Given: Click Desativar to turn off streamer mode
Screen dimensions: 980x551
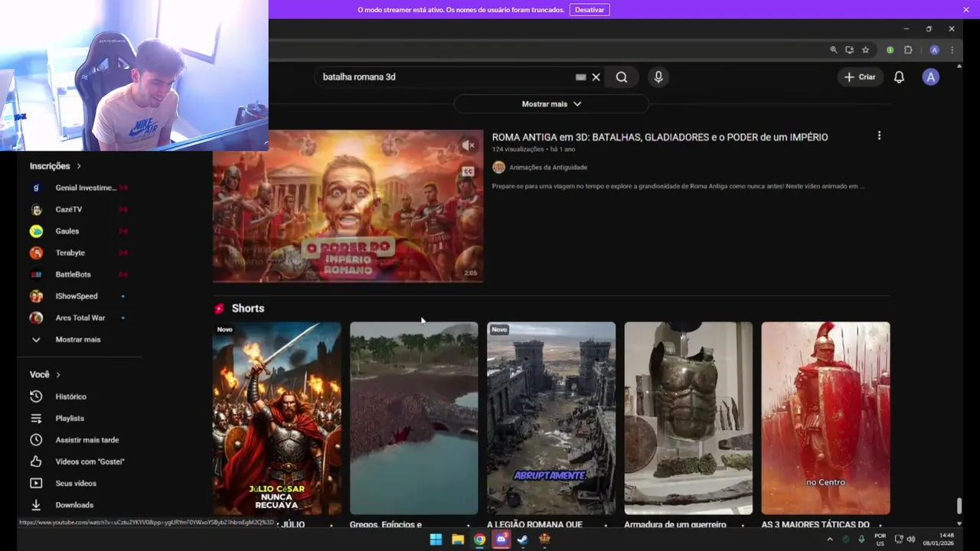Looking at the screenshot, I should tap(590, 10).
